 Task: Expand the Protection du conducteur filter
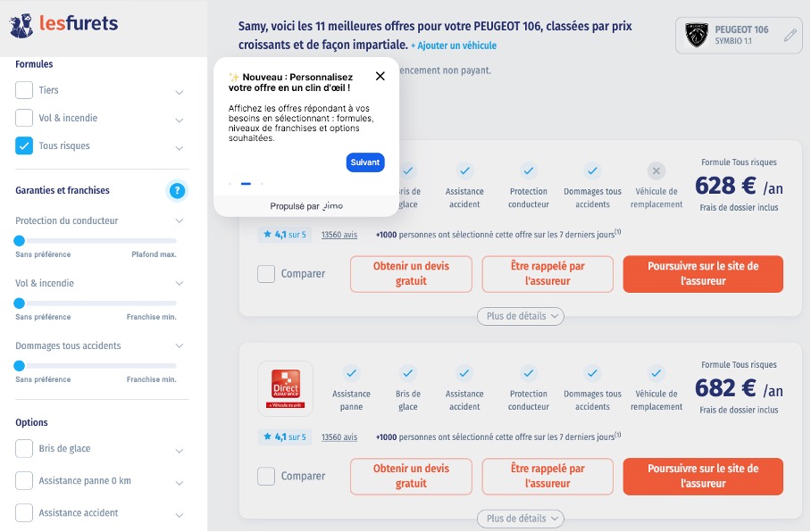coord(181,220)
